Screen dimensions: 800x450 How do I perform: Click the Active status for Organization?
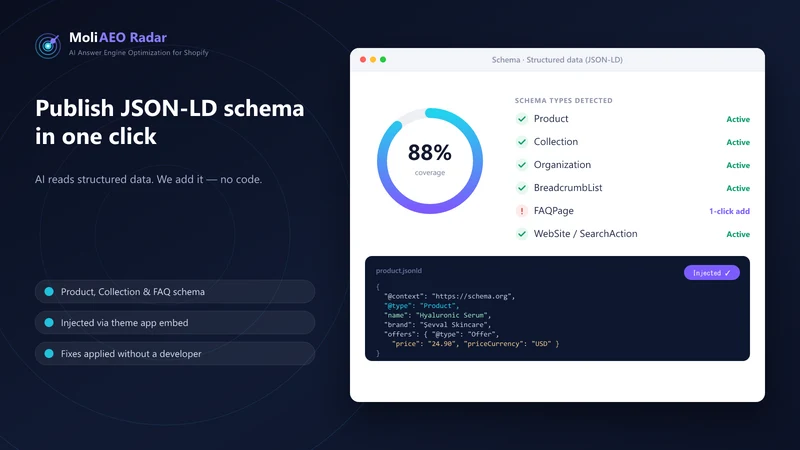738,165
